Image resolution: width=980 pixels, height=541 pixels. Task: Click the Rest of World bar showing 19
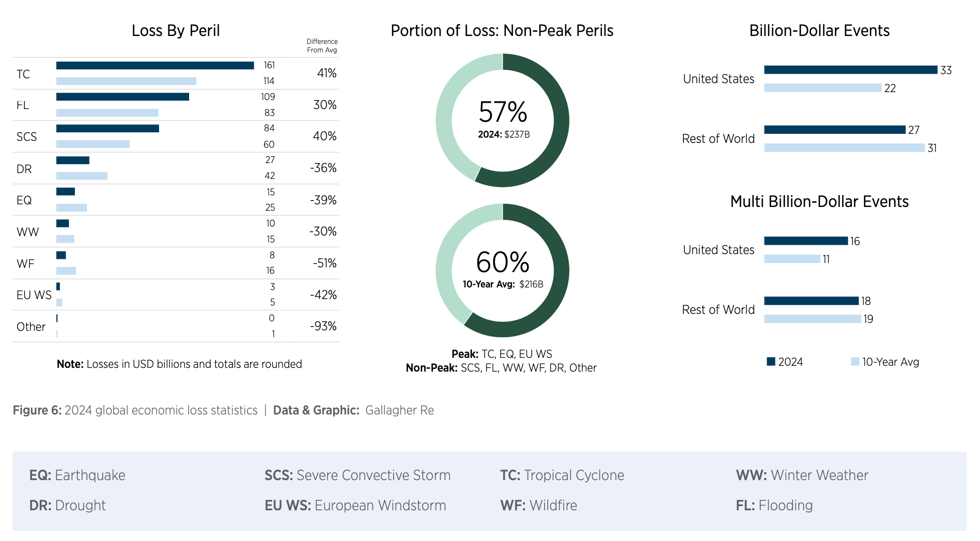coord(812,319)
